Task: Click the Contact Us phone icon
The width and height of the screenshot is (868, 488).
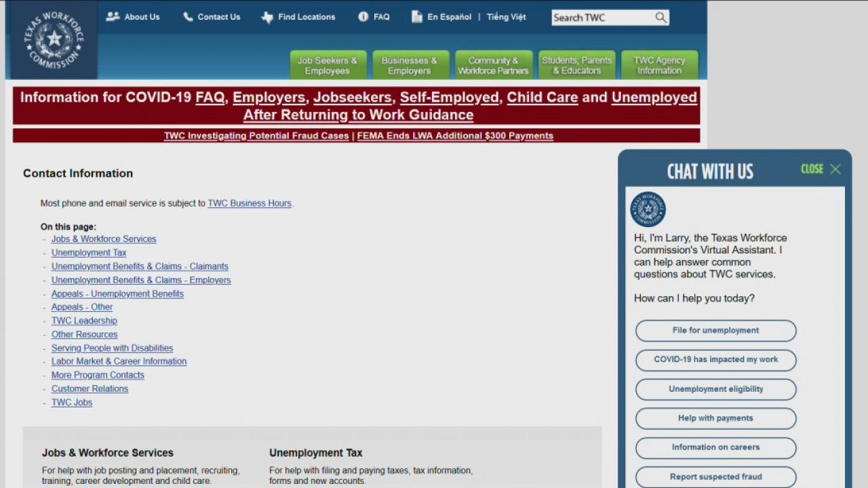Action: [188, 17]
